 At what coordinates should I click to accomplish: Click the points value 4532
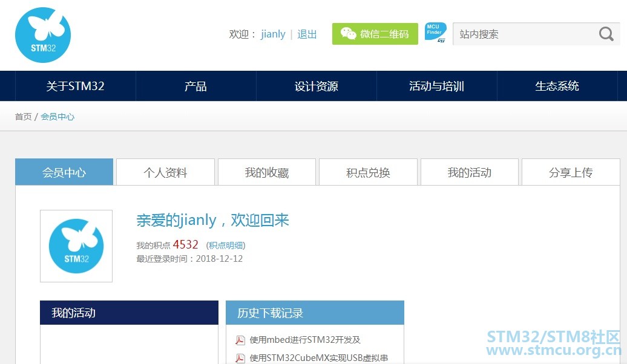click(186, 244)
